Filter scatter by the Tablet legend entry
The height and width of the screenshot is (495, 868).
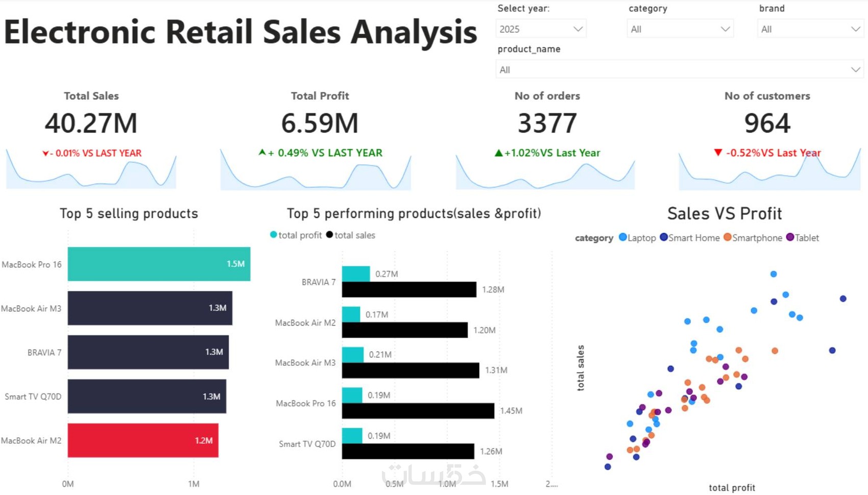[x=803, y=238]
